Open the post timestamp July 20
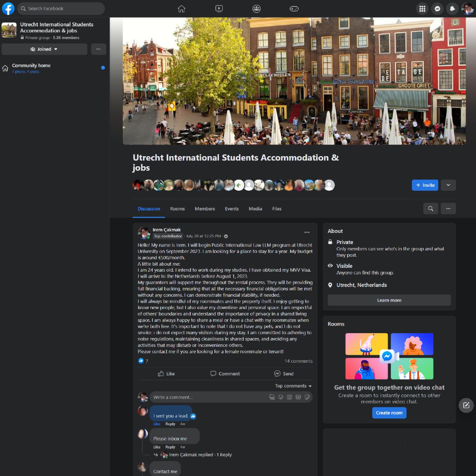The image size is (476, 476). pos(203,236)
